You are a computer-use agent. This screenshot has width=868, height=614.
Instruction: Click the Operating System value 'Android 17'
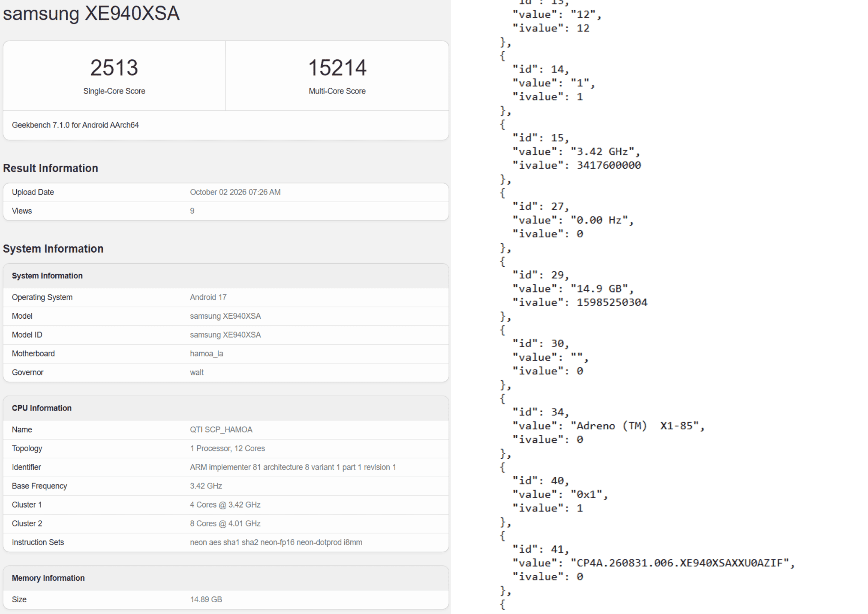tap(208, 297)
